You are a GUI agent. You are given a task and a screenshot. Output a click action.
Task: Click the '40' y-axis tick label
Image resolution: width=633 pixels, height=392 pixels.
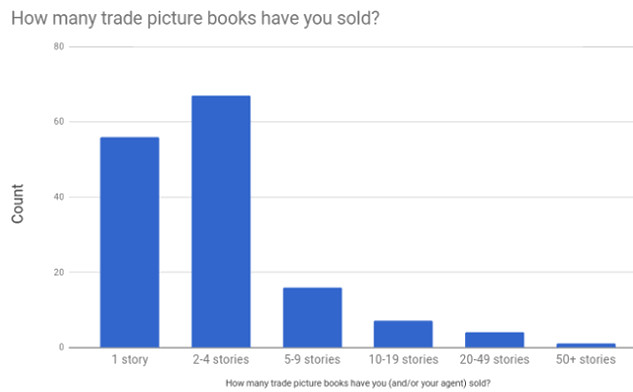click(x=59, y=197)
